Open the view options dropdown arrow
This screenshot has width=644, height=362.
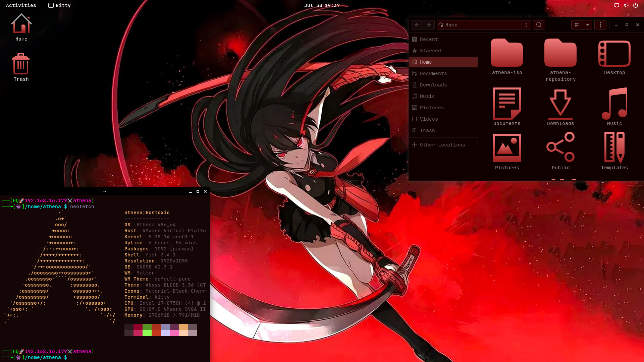click(587, 25)
